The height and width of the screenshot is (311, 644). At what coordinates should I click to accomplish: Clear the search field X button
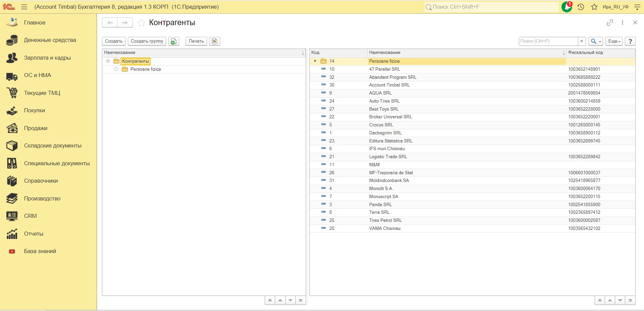pos(582,41)
